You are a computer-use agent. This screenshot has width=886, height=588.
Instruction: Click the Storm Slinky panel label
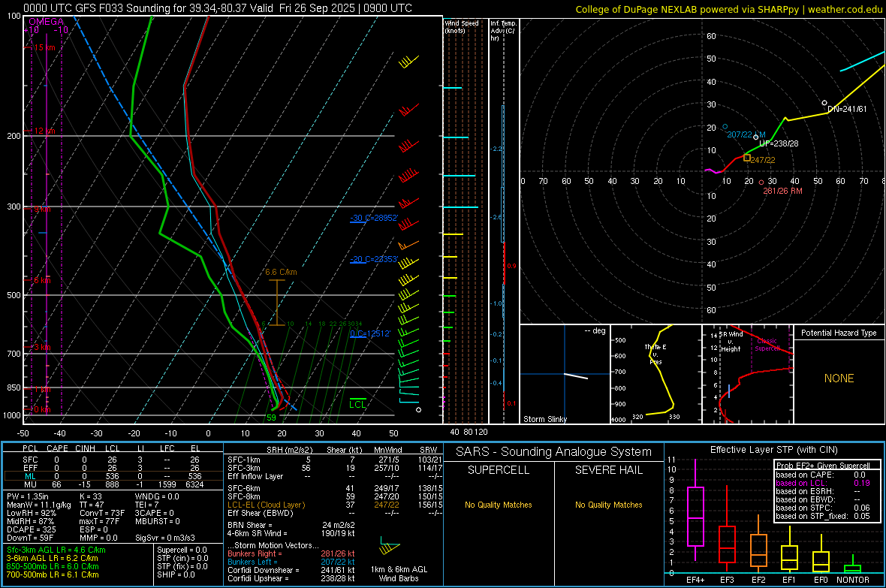pos(544,419)
